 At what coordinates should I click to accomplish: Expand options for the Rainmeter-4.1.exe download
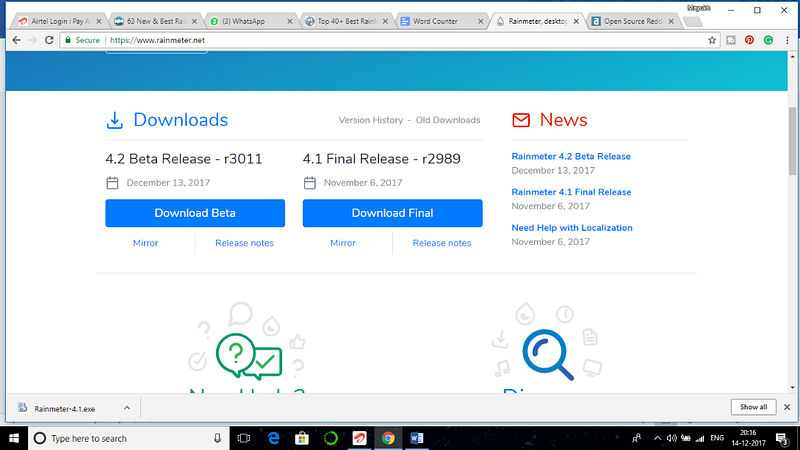(x=127, y=408)
